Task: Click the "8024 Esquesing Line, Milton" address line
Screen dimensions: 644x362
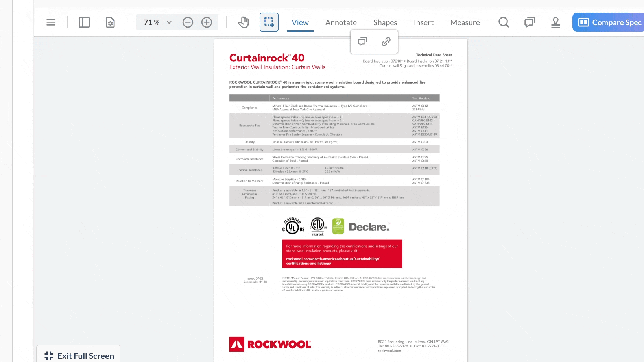Action: click(413, 342)
